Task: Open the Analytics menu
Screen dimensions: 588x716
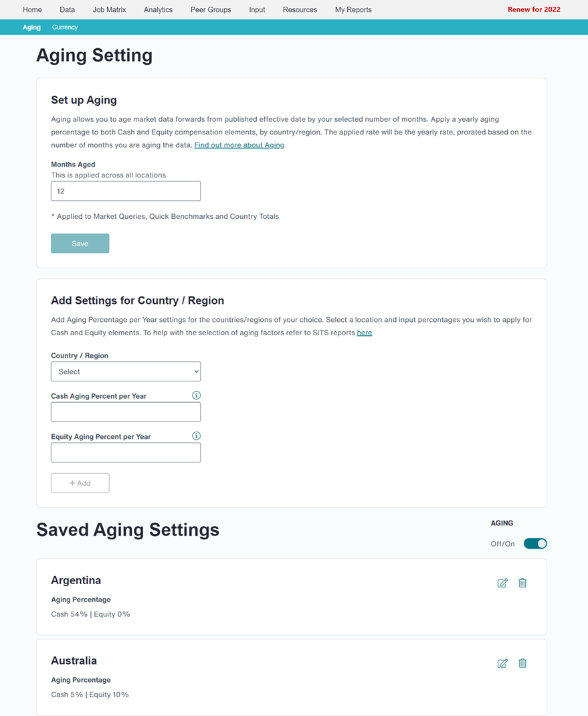Action: pos(158,9)
